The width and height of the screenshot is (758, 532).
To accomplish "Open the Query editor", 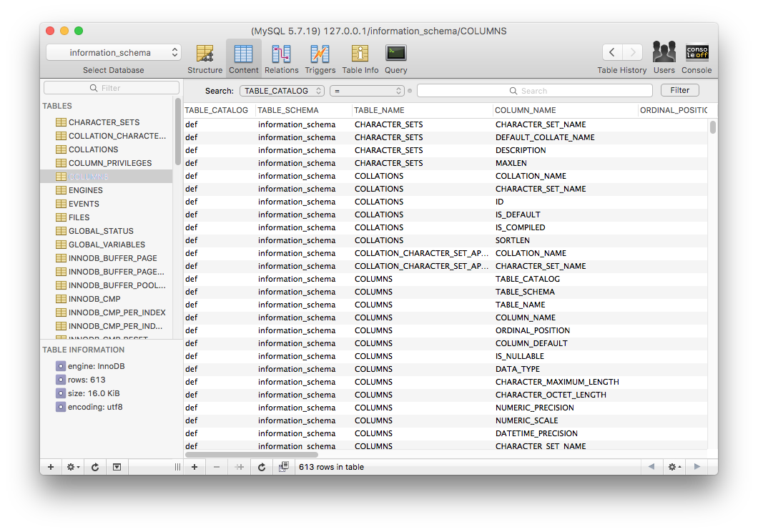I will pos(395,58).
